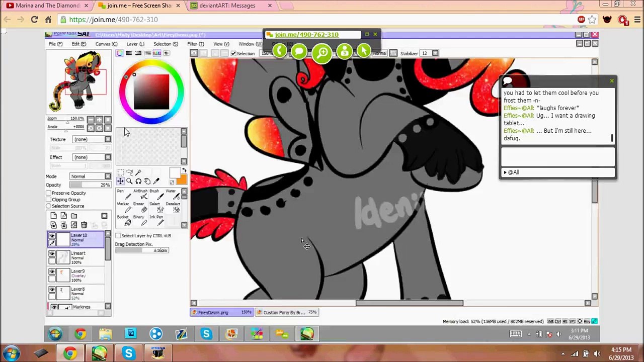Open the Canvas menu

click(x=106, y=44)
